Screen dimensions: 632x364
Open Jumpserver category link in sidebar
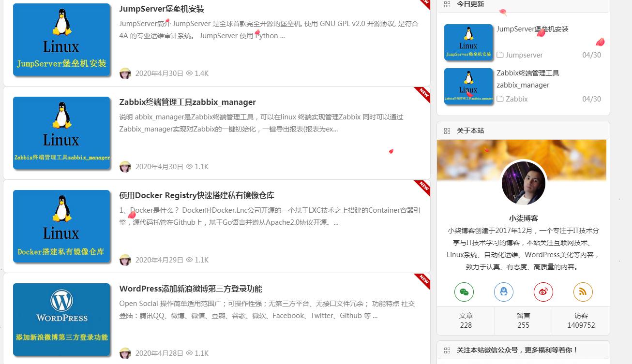[524, 55]
